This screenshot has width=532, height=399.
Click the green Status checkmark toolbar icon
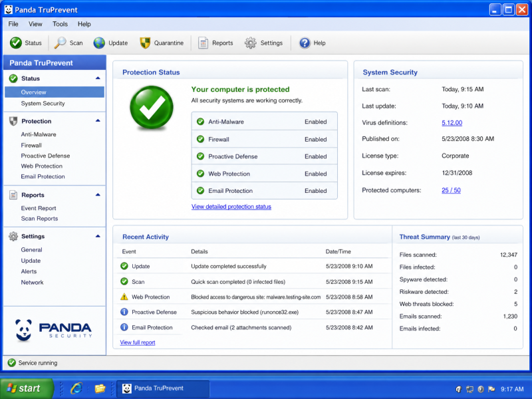pyautogui.click(x=15, y=43)
